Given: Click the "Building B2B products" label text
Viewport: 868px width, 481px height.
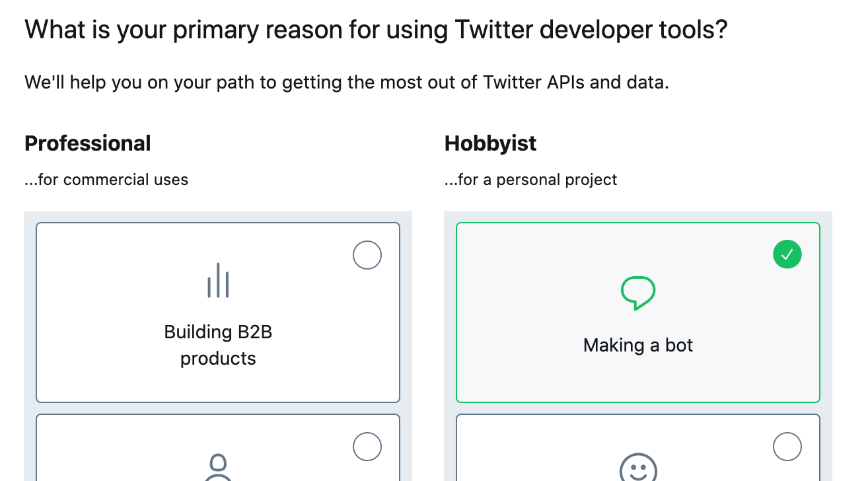Looking at the screenshot, I should click(x=218, y=345).
